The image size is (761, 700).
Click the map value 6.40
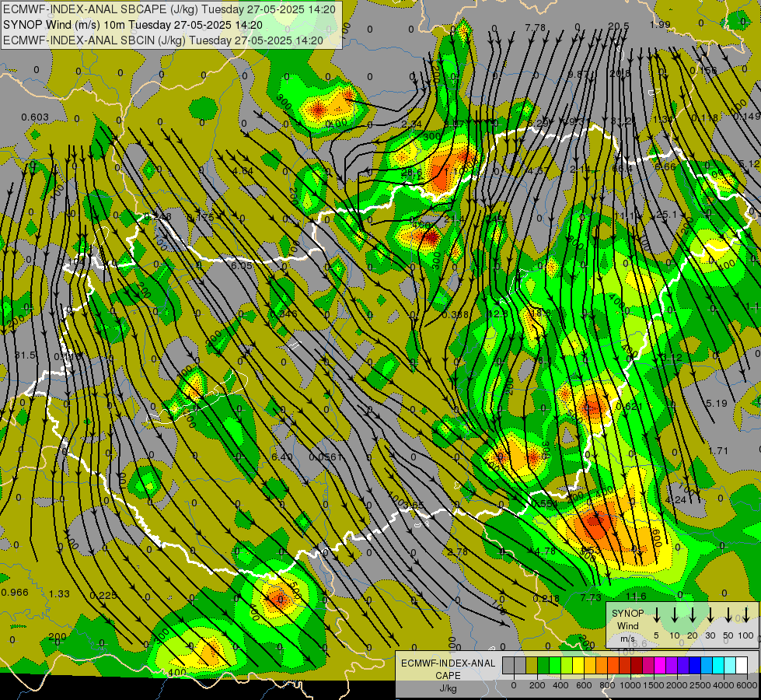(x=282, y=457)
